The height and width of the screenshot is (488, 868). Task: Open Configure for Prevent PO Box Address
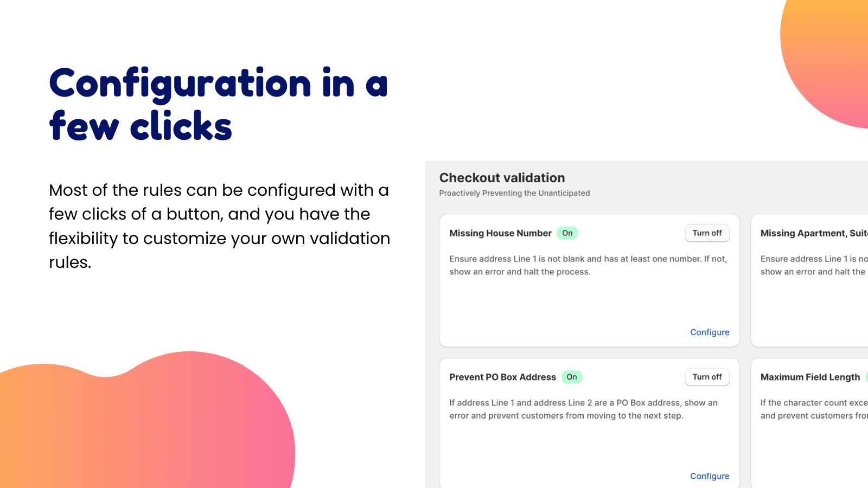[710, 476]
